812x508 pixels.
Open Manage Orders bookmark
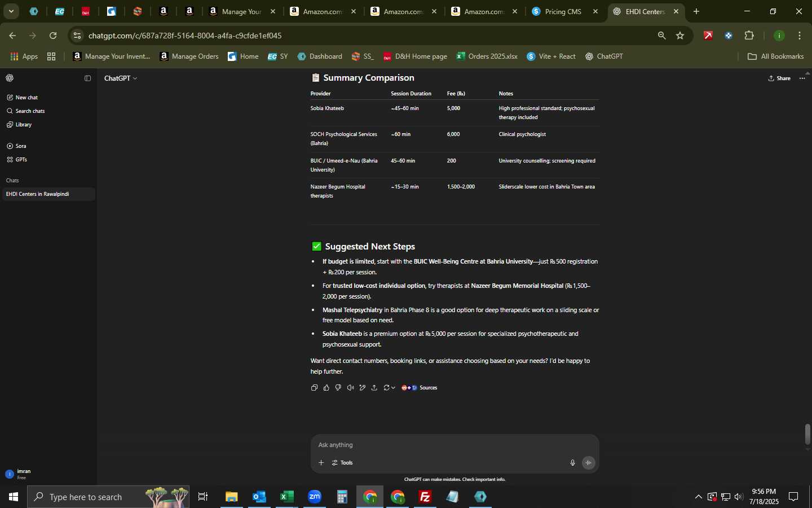pyautogui.click(x=189, y=56)
